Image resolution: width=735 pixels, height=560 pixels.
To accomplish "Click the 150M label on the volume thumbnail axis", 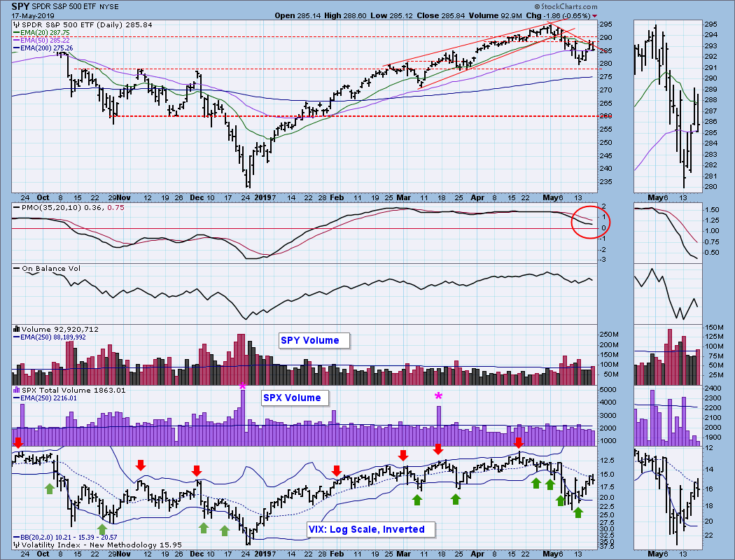I will 715,327.
